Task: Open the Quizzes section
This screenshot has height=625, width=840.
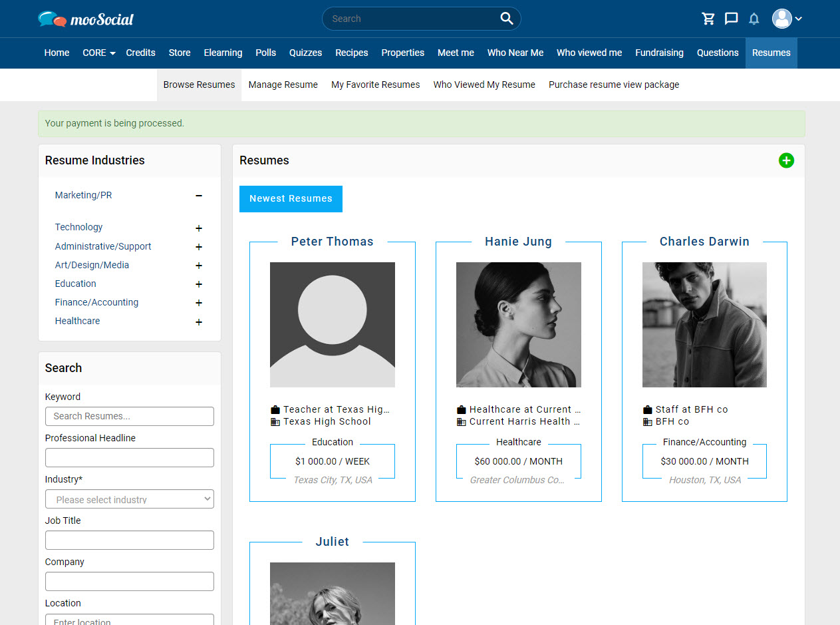Action: coord(305,53)
